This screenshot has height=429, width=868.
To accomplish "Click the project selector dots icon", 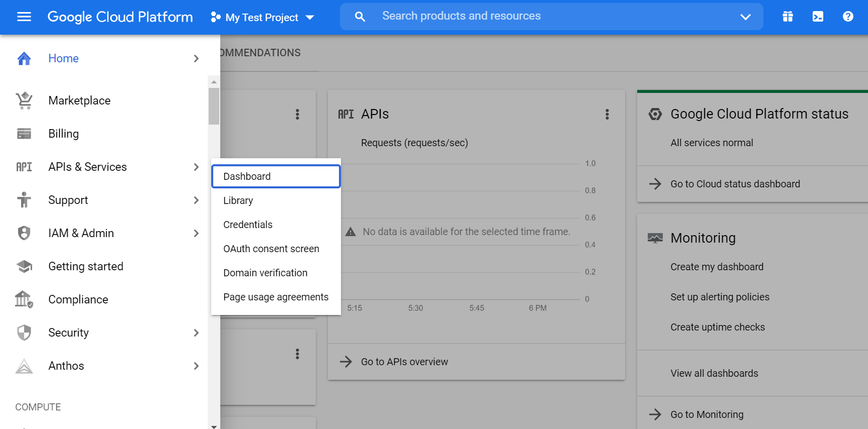I will pos(216,17).
